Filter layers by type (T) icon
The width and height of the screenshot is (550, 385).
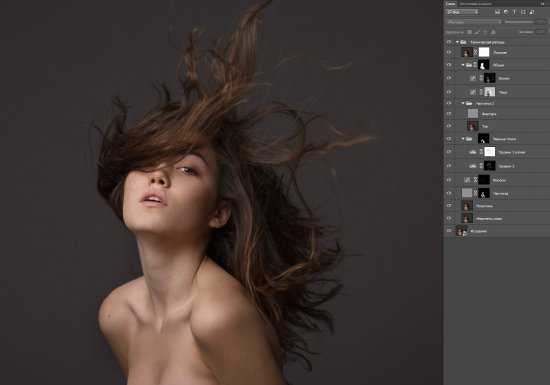[515, 12]
